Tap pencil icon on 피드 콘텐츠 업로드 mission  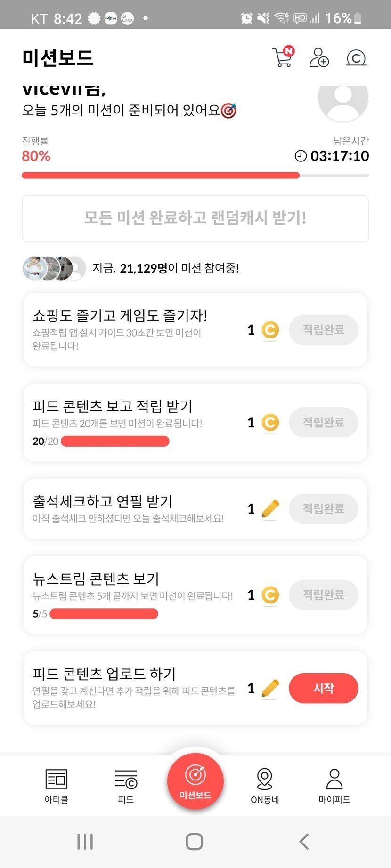(270, 689)
